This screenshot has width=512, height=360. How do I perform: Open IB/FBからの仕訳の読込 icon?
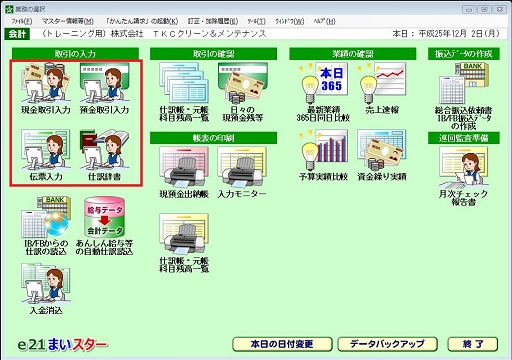[46, 226]
